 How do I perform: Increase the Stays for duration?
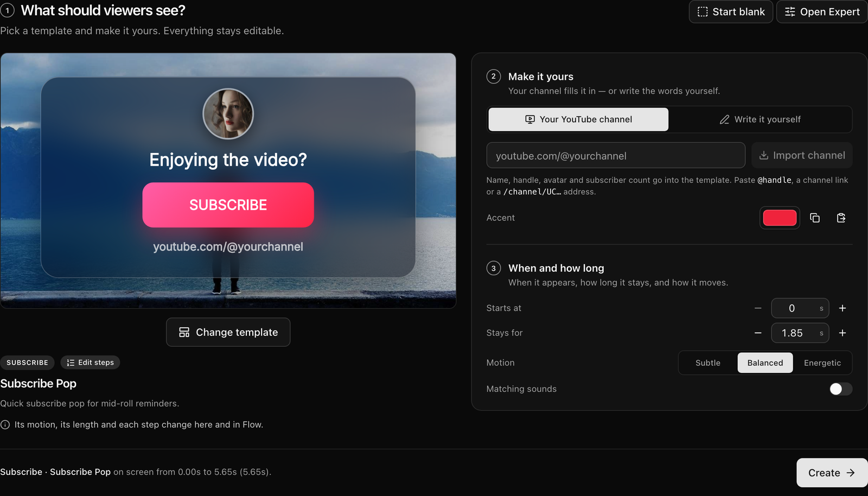[x=843, y=333]
